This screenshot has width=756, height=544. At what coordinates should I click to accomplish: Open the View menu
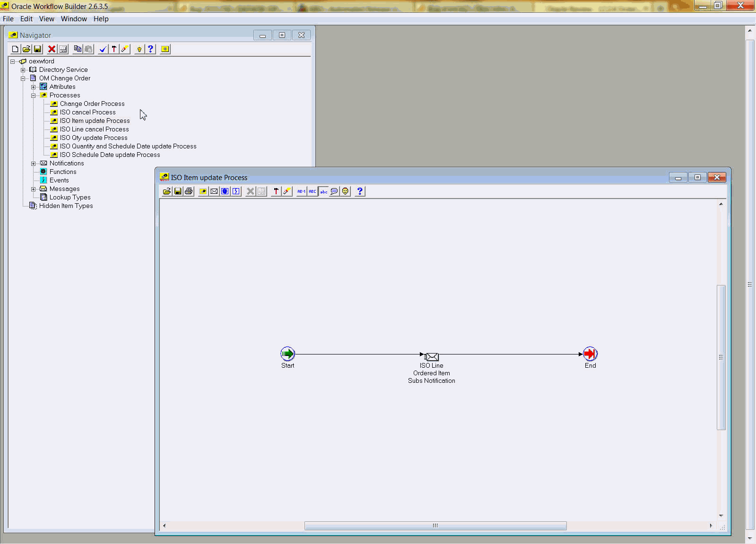pyautogui.click(x=46, y=19)
